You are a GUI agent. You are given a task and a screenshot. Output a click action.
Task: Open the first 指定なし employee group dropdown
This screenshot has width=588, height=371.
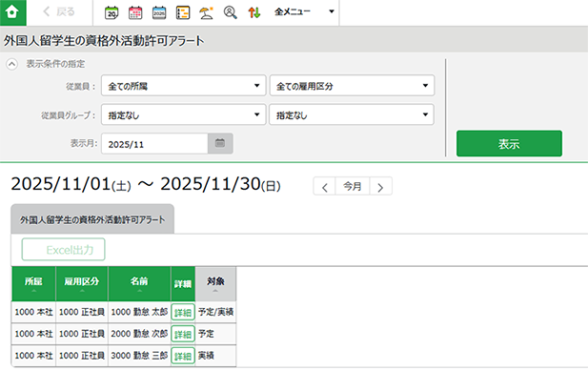[x=183, y=114]
